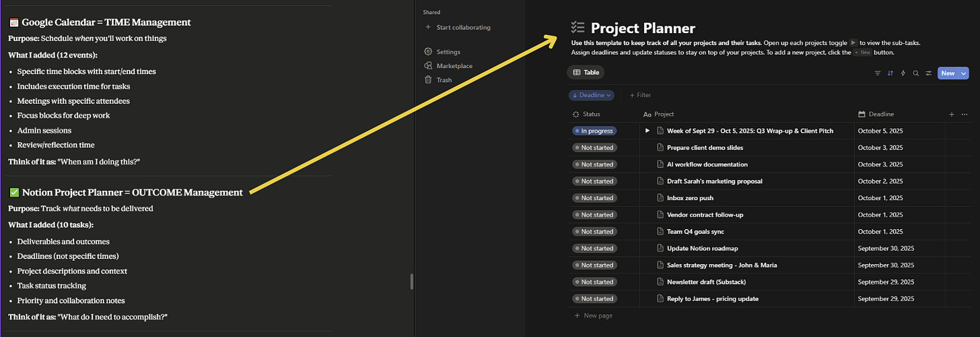Click the Shared section label in the sidebar

[431, 12]
